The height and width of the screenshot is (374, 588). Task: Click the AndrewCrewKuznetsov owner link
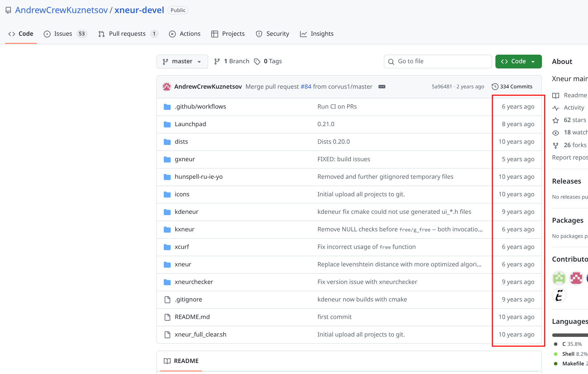click(62, 10)
